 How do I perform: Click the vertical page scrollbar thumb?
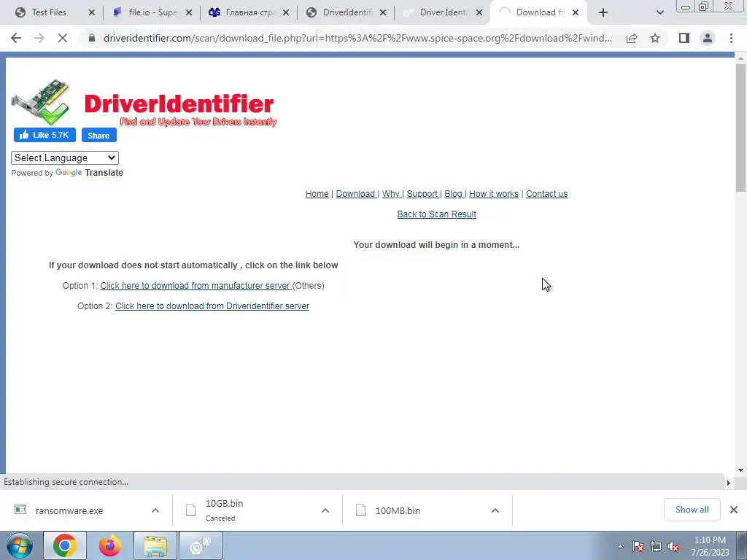(x=740, y=128)
